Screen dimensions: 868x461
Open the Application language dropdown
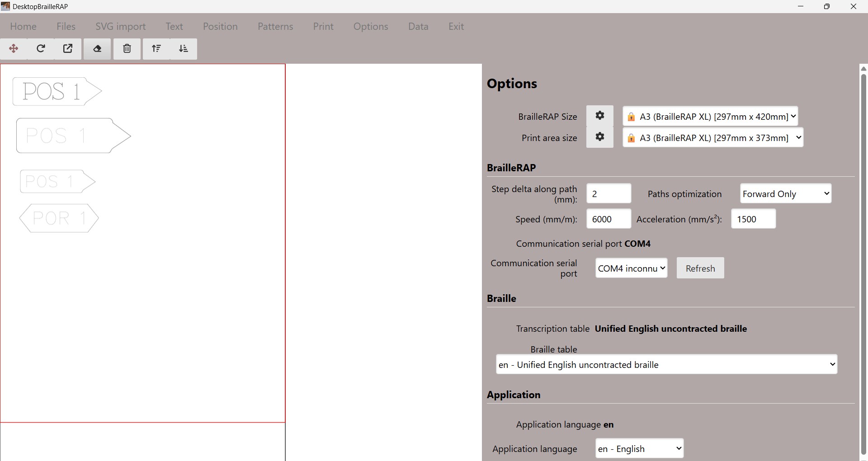point(640,448)
